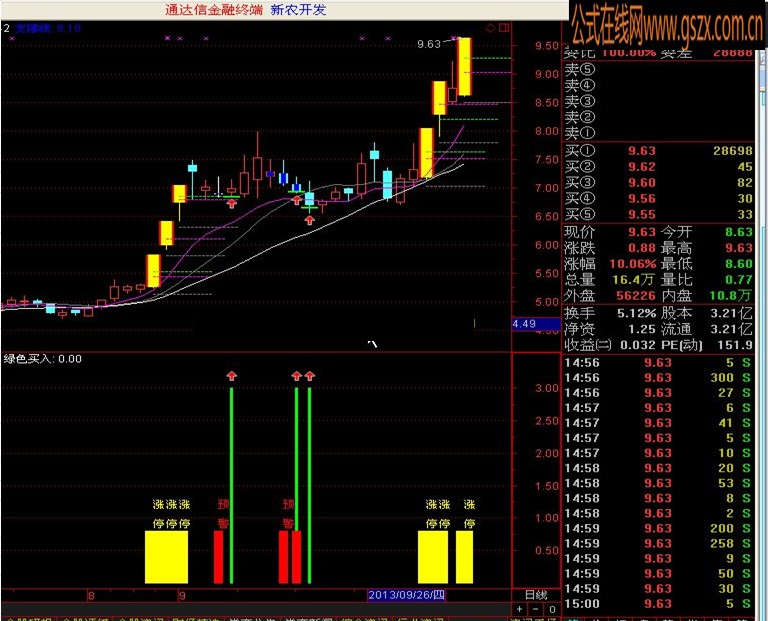This screenshot has height=621, width=768.
Task: Select the 14:57 tick with volume 41
Action: [658, 423]
